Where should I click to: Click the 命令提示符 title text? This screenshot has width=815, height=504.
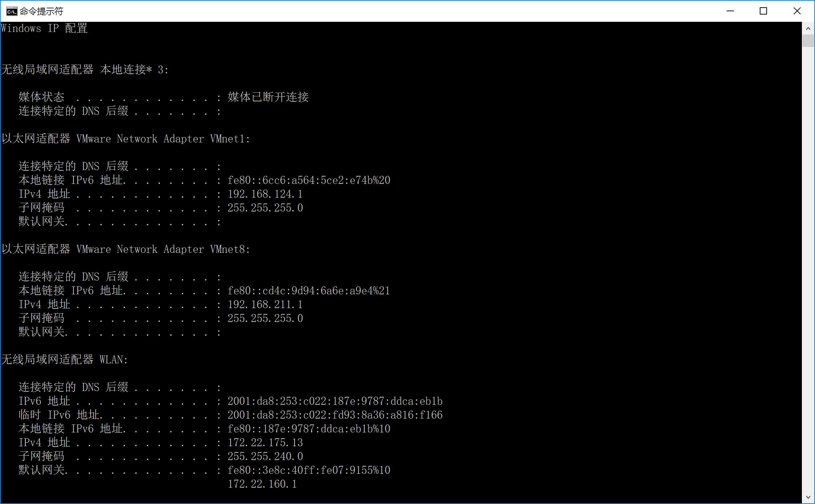41,12
